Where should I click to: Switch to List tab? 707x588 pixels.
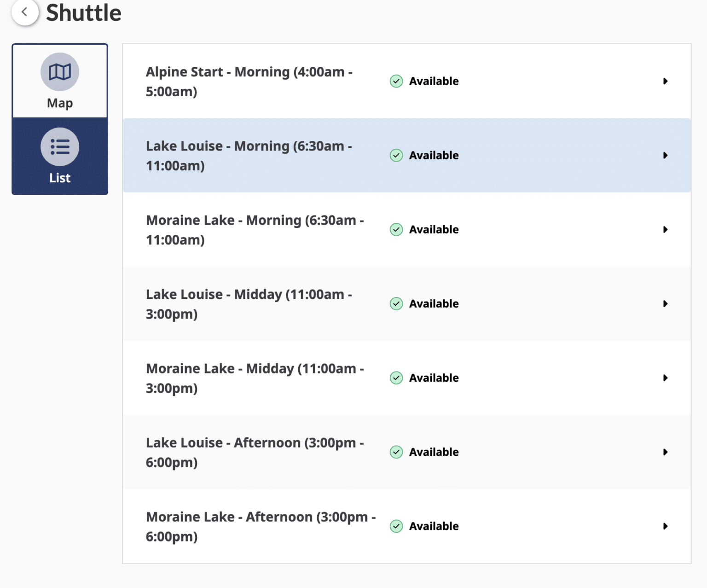click(59, 157)
